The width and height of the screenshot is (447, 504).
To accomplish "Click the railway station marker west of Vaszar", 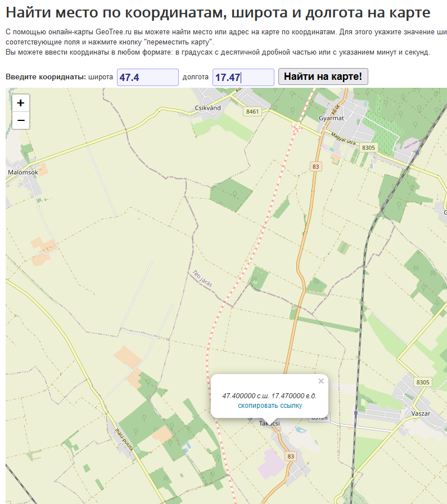I will pos(356,412).
